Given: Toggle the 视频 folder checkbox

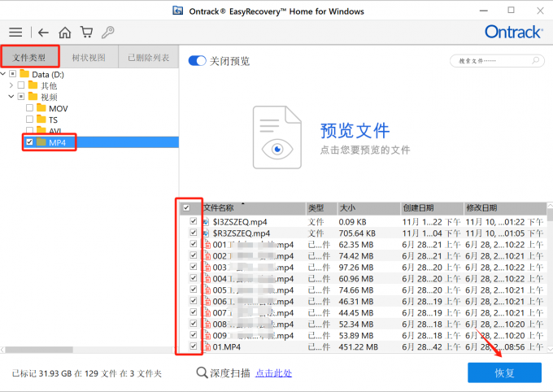Looking at the screenshot, I should pos(21,96).
